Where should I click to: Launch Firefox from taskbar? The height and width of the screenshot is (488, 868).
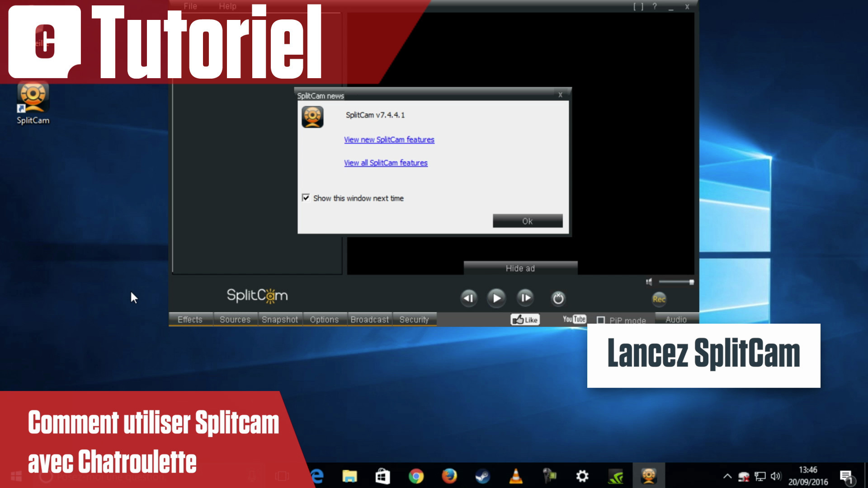point(449,476)
